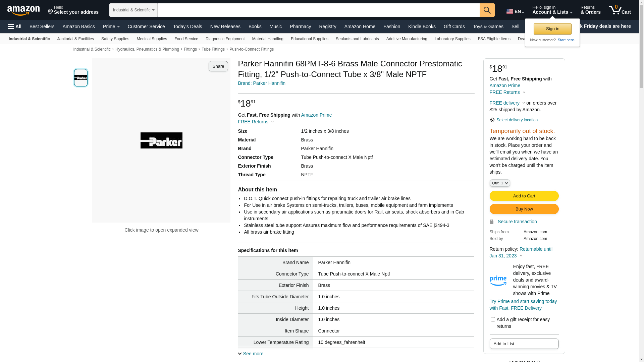The height and width of the screenshot is (362, 644).
Task: Open the All hamburger menu
Action: pos(15,26)
